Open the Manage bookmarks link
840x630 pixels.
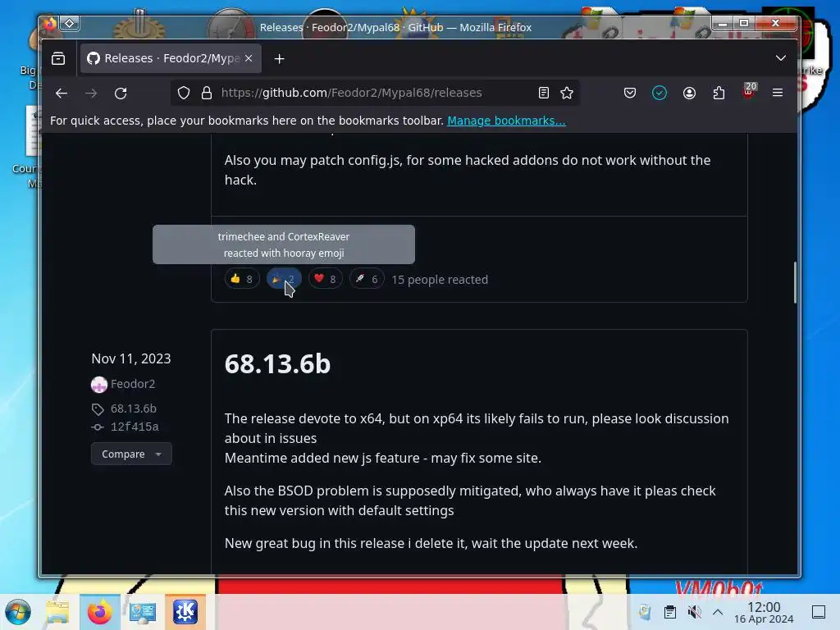click(x=506, y=121)
